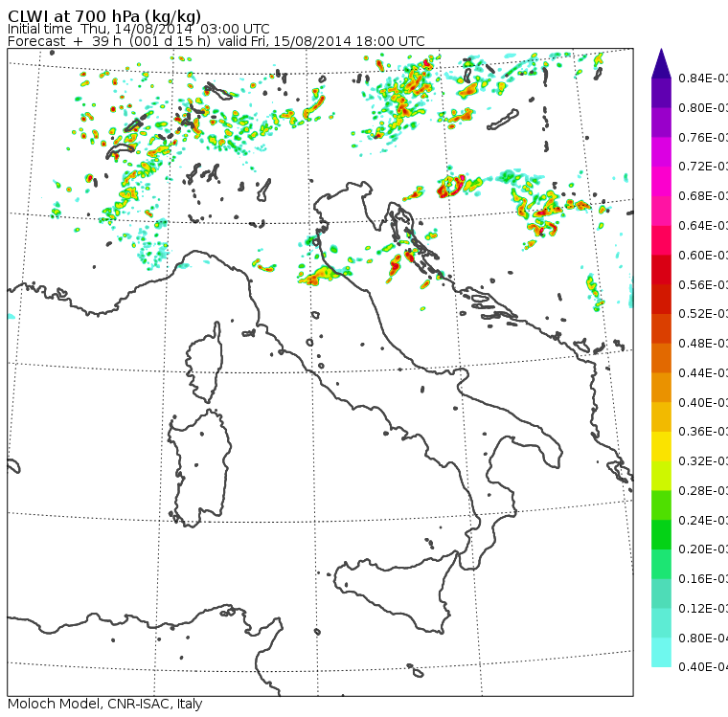Pick legend color band between 0.80E-04 and 0.12E-03

click(x=661, y=623)
